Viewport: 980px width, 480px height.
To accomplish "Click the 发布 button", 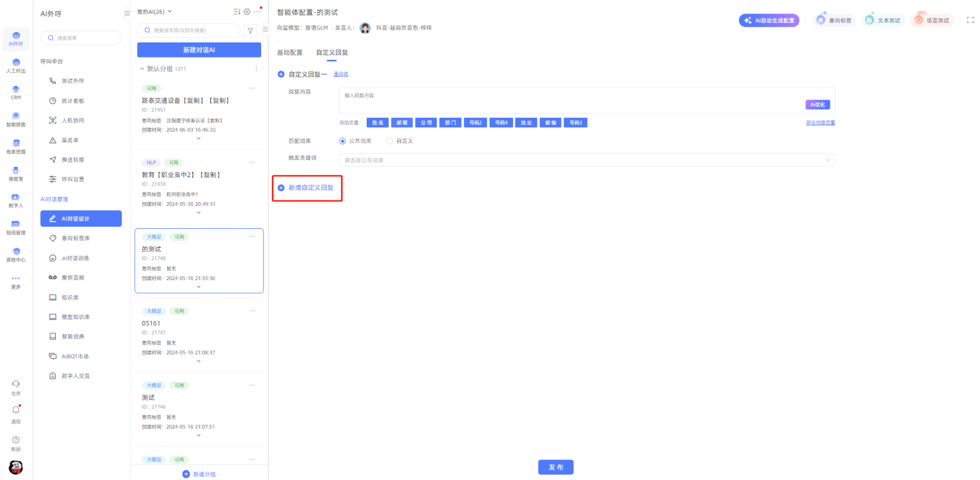I will coord(555,467).
